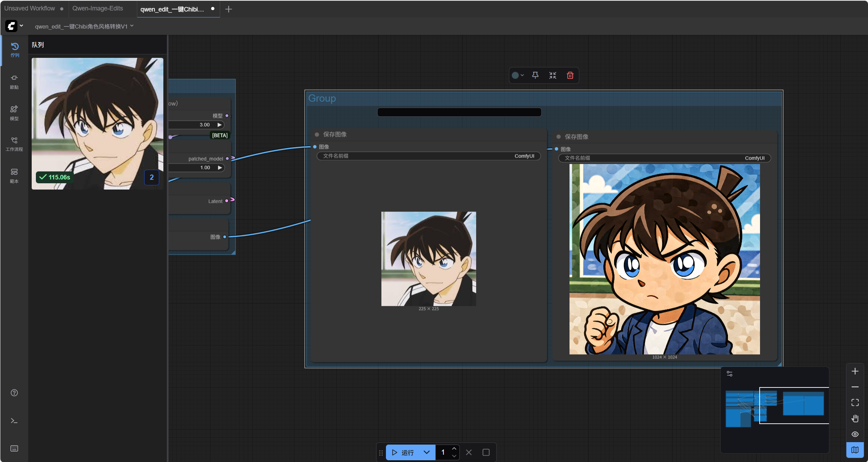868x462 pixels.
Task: Pin the selected group
Action: click(535, 75)
